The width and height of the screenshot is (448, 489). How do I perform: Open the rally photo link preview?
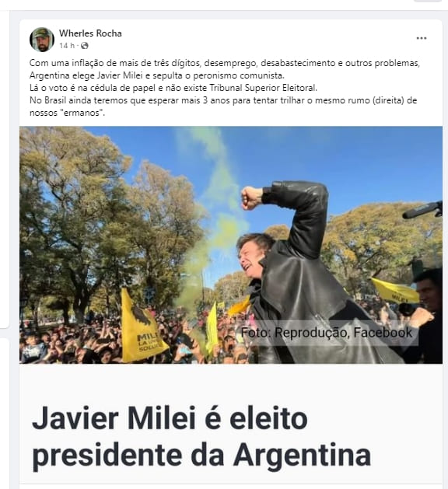point(231,245)
